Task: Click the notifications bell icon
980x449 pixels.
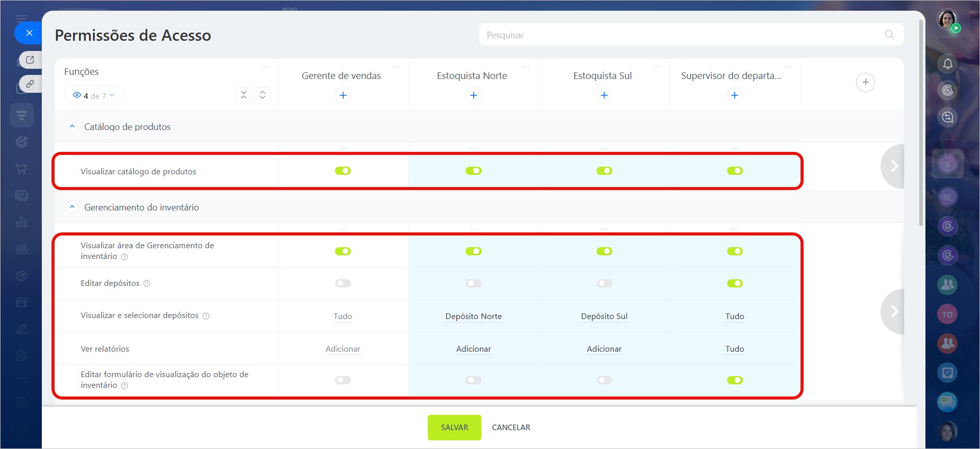Action: coord(947,64)
